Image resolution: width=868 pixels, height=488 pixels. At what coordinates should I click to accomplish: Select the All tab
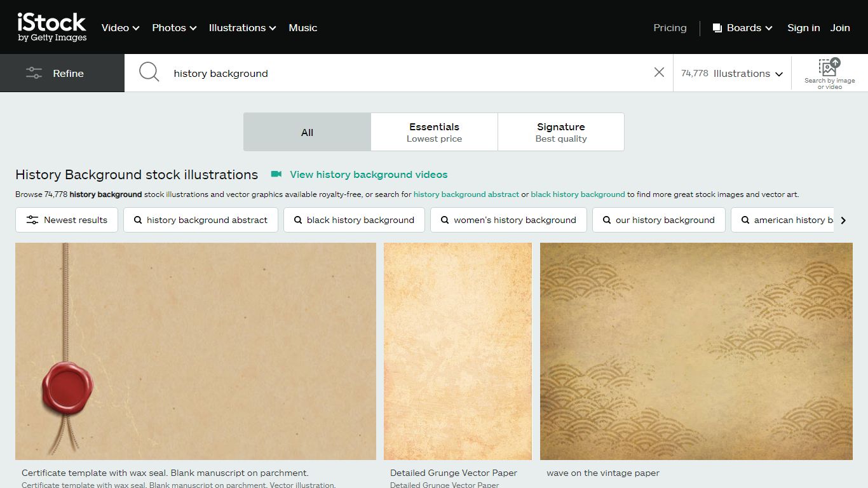pyautogui.click(x=307, y=132)
